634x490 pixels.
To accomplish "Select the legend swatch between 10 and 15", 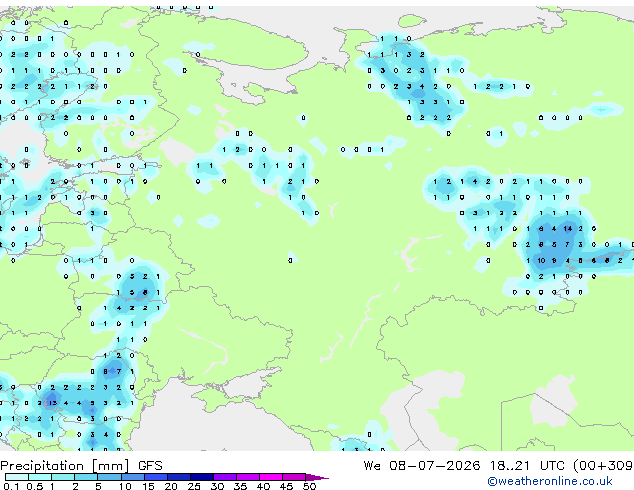I will 133,477.
